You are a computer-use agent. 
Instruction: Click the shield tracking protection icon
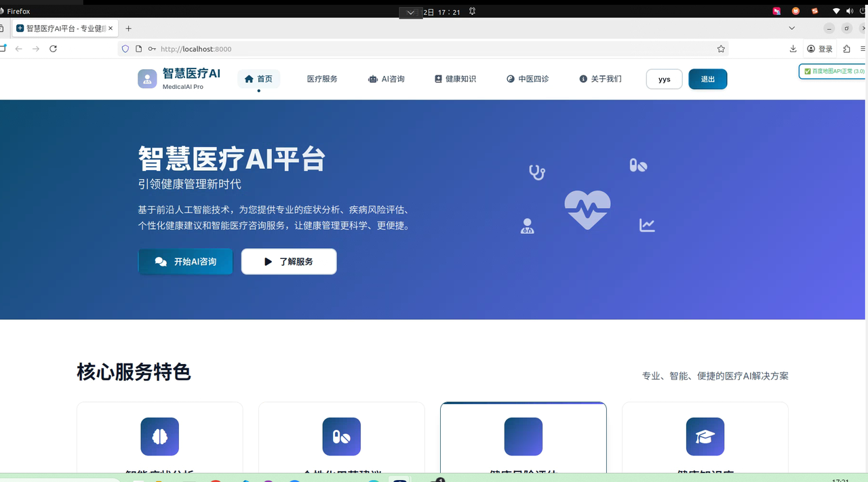[x=125, y=49]
